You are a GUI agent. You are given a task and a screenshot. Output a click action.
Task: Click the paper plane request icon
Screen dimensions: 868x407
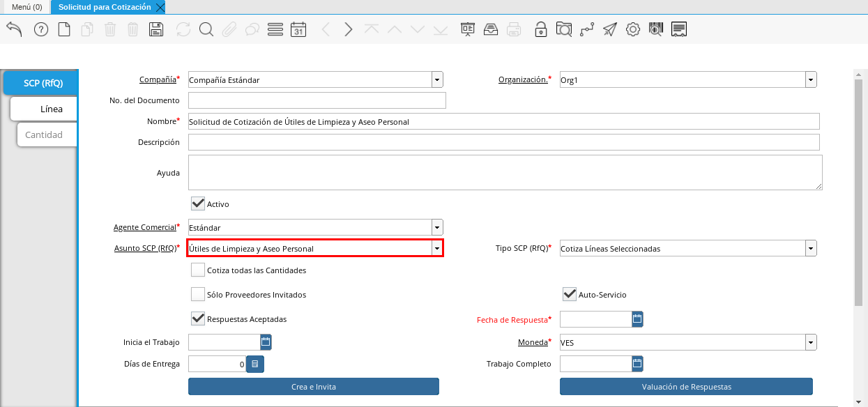click(610, 29)
